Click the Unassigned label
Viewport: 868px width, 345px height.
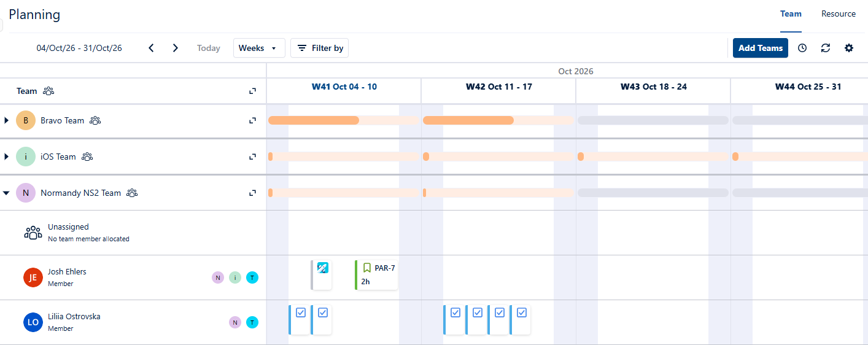[68, 227]
